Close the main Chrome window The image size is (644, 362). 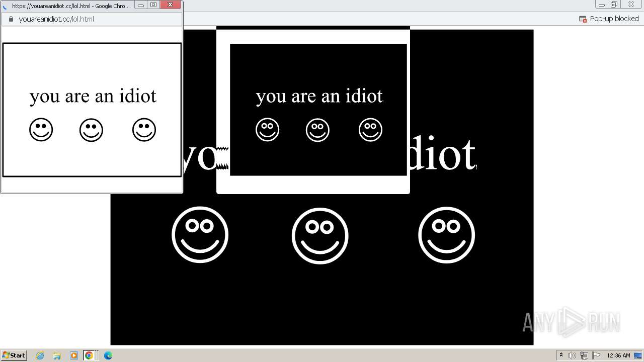[631, 5]
